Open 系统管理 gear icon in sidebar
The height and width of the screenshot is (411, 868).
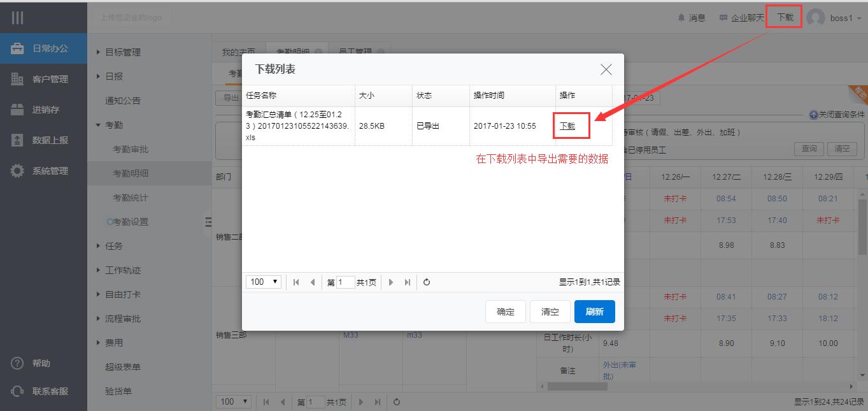17,171
